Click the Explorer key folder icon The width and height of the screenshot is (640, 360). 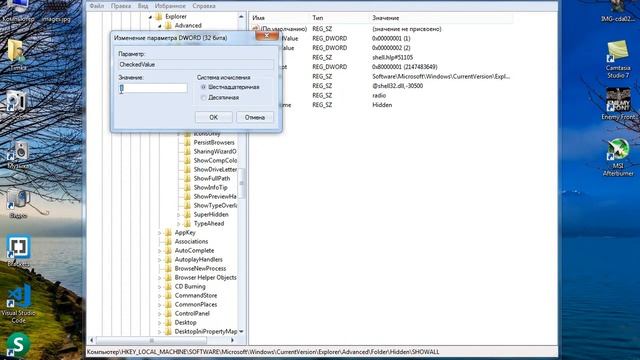click(x=159, y=17)
